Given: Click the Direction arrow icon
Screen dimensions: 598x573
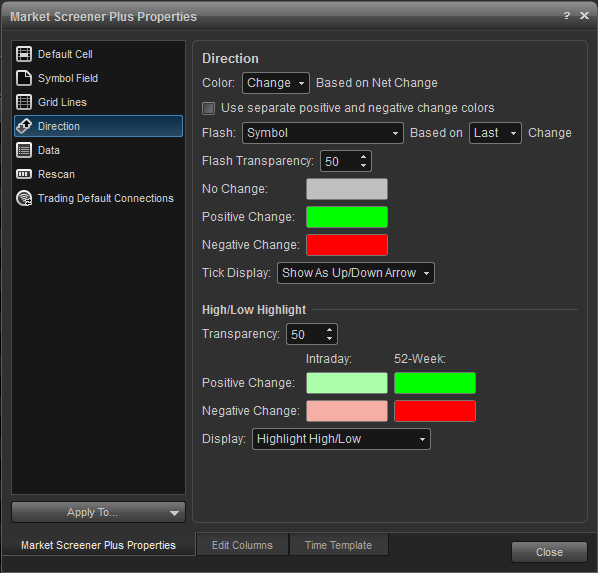Looking at the screenshot, I should pyautogui.click(x=24, y=126).
